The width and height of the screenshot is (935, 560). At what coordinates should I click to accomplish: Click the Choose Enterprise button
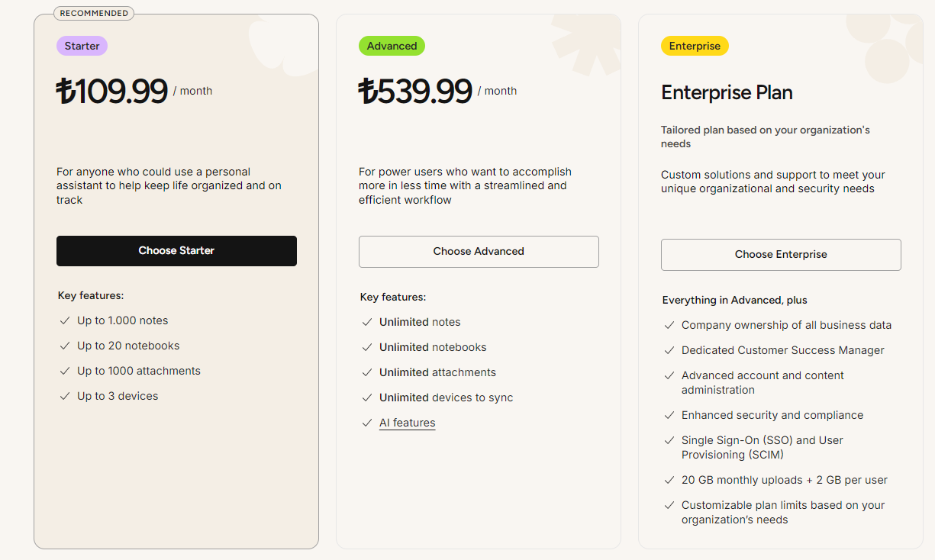[781, 255]
